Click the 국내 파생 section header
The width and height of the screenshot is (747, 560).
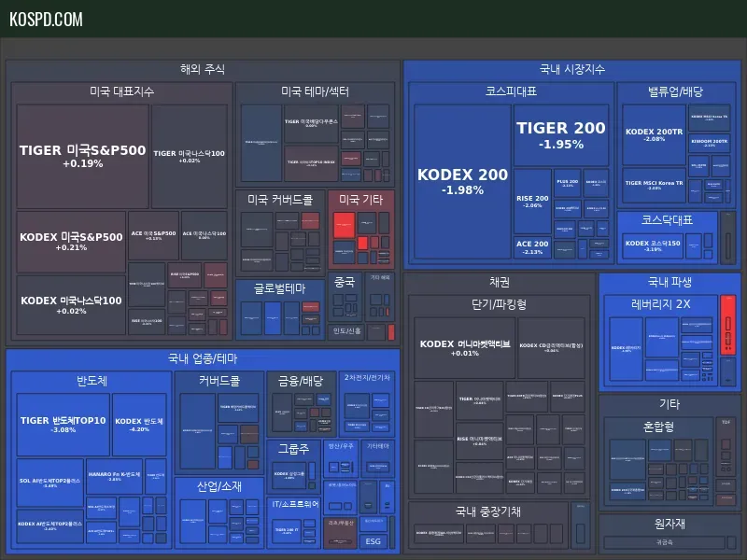669,282
